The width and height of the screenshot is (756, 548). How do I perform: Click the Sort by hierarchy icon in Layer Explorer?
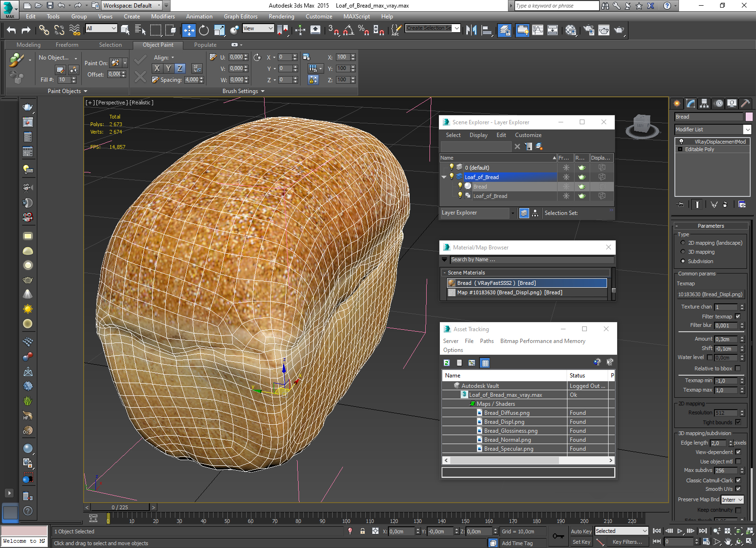click(x=535, y=213)
